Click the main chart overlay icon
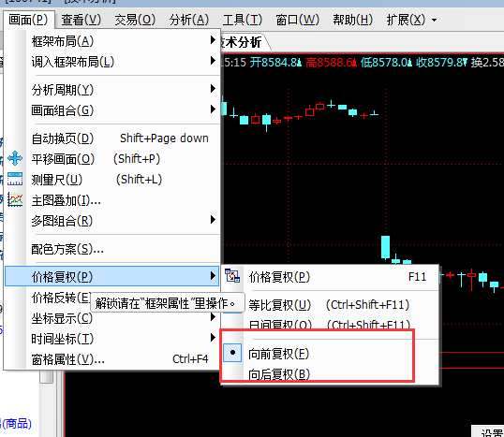Viewport: 504px width, 437px height. (15, 199)
